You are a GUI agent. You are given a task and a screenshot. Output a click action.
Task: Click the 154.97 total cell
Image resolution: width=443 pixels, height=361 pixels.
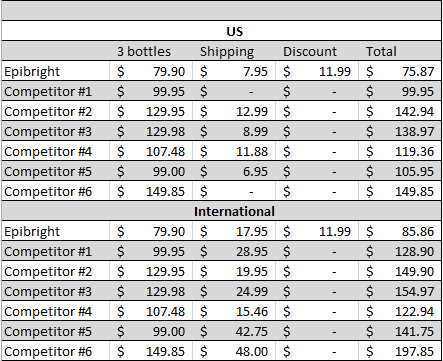[400, 291]
